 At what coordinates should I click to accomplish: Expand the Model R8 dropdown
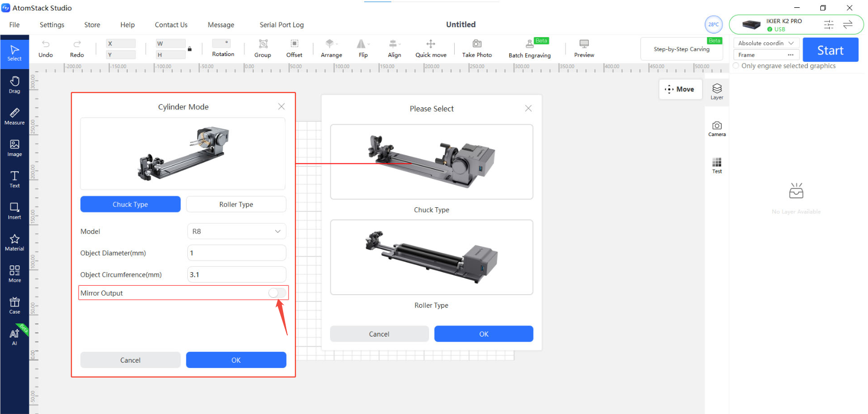coord(236,231)
